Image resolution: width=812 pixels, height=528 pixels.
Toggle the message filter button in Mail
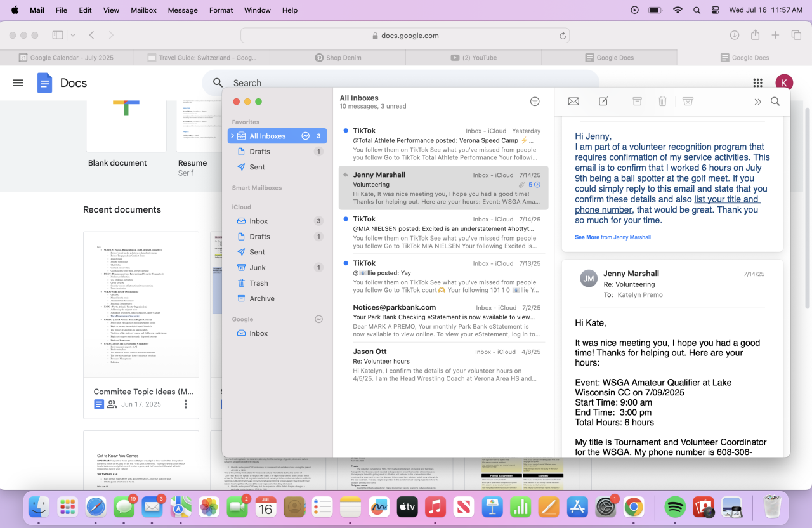[535, 102]
